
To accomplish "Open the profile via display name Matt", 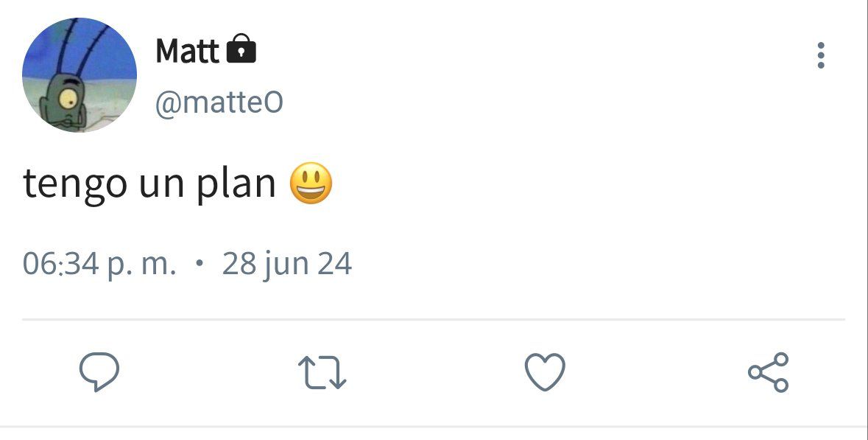I will 187,50.
